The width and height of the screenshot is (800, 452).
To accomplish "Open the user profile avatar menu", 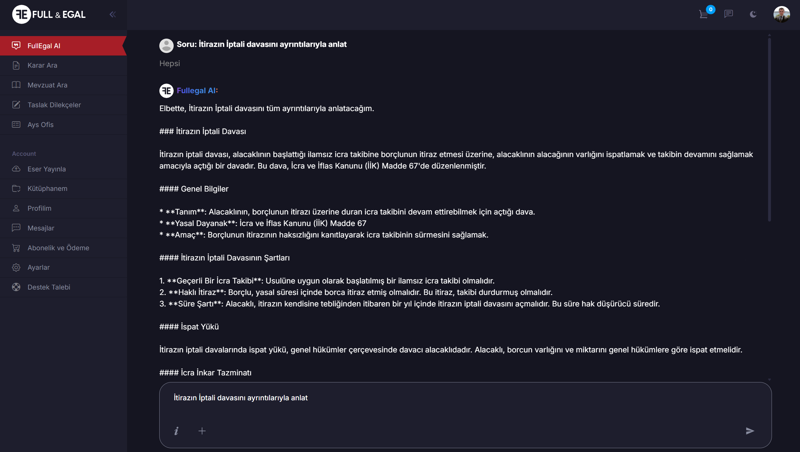I will coord(781,14).
